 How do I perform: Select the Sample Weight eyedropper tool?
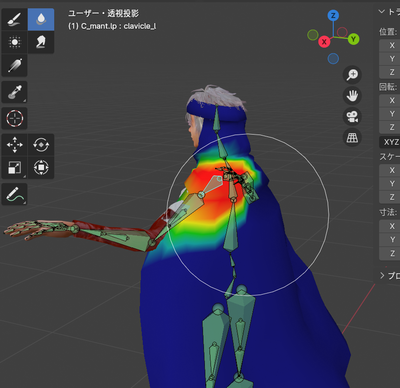[x=15, y=92]
